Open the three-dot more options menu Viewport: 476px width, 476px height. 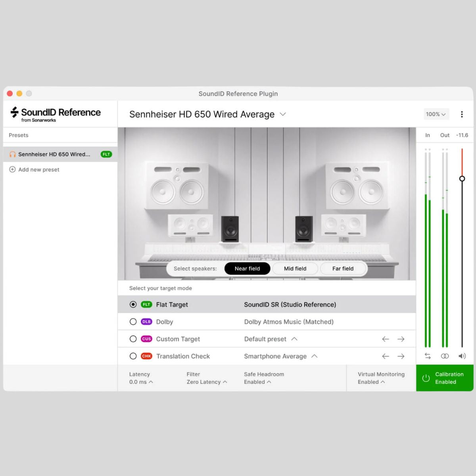click(x=462, y=114)
